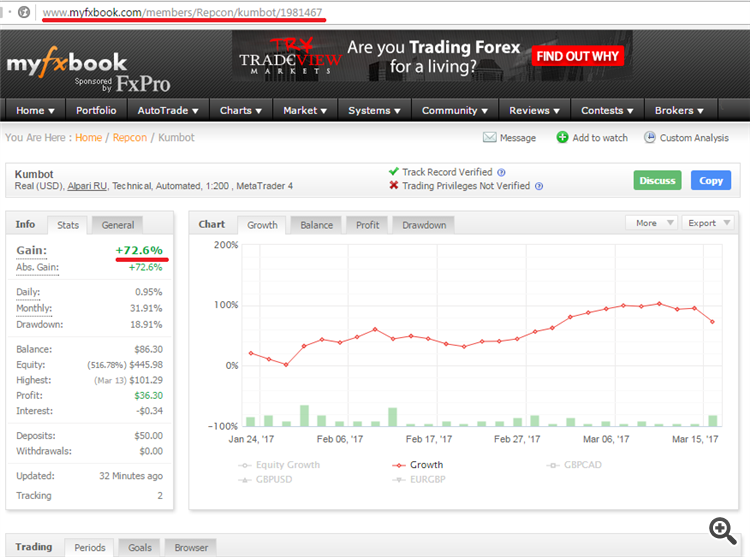
Task: Click the blue Copy button
Action: (711, 180)
